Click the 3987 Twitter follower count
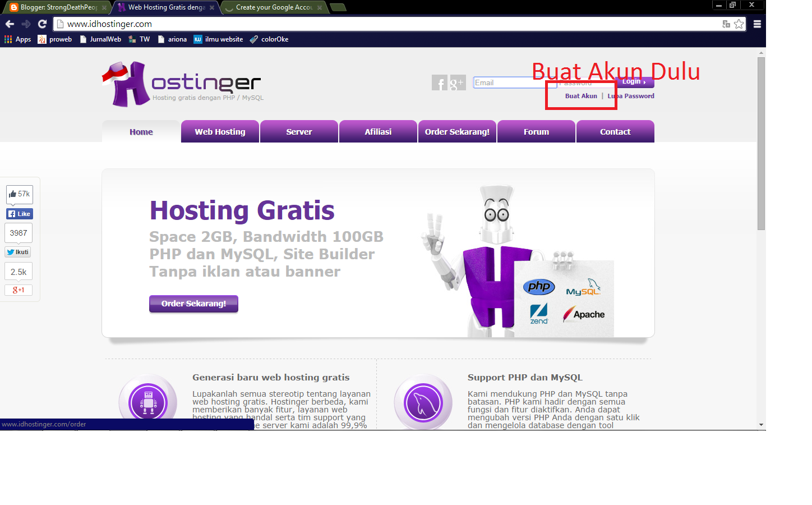Screen dimensions: 812x505 point(19,233)
